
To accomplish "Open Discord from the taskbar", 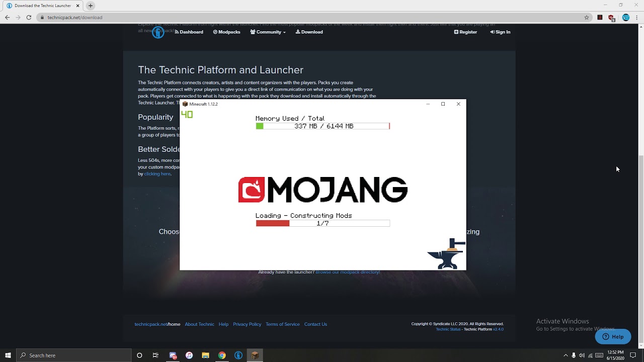I will tap(173, 355).
